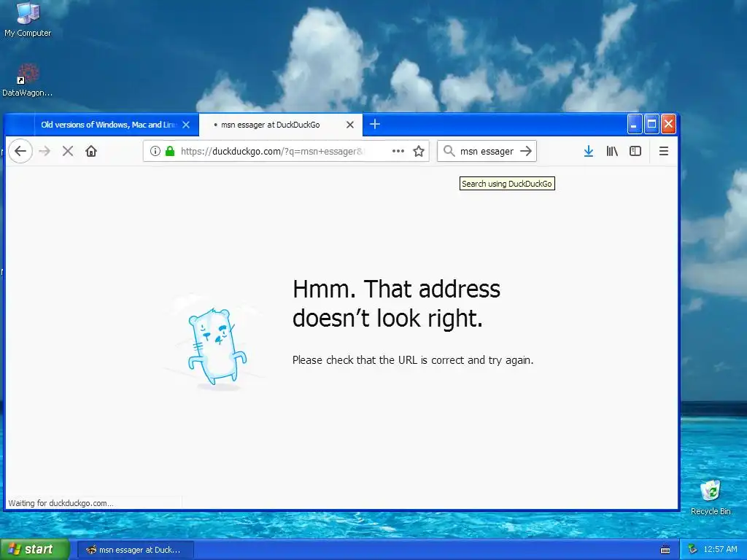
Task: Click the magnifying glass in the search box
Action: [x=449, y=151]
